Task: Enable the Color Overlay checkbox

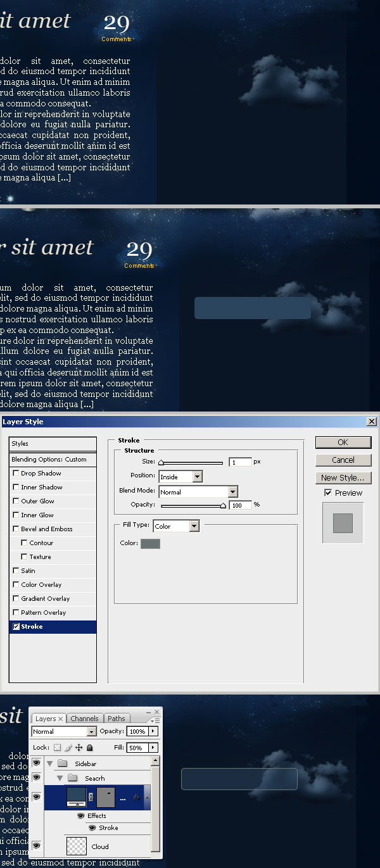Action: (x=16, y=584)
